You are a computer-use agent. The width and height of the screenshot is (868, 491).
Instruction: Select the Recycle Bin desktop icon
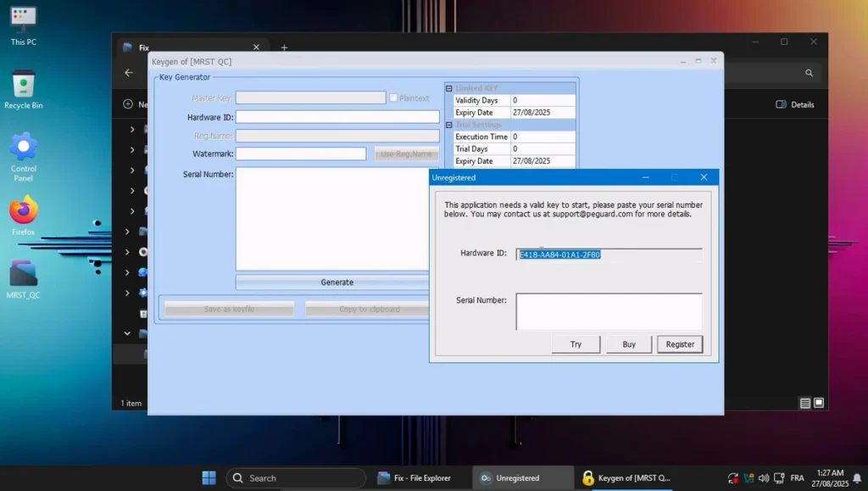click(23, 85)
